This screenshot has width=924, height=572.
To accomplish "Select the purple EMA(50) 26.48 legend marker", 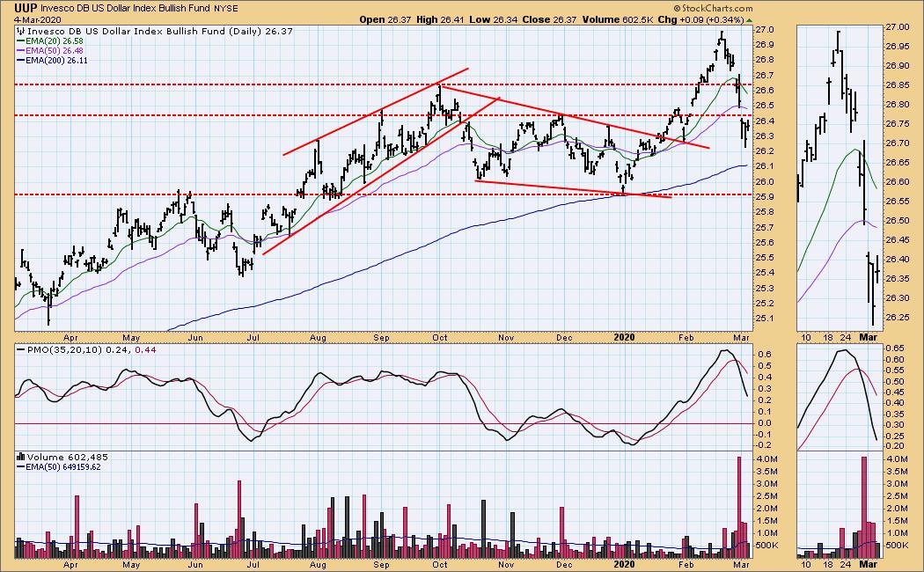I will (20, 51).
